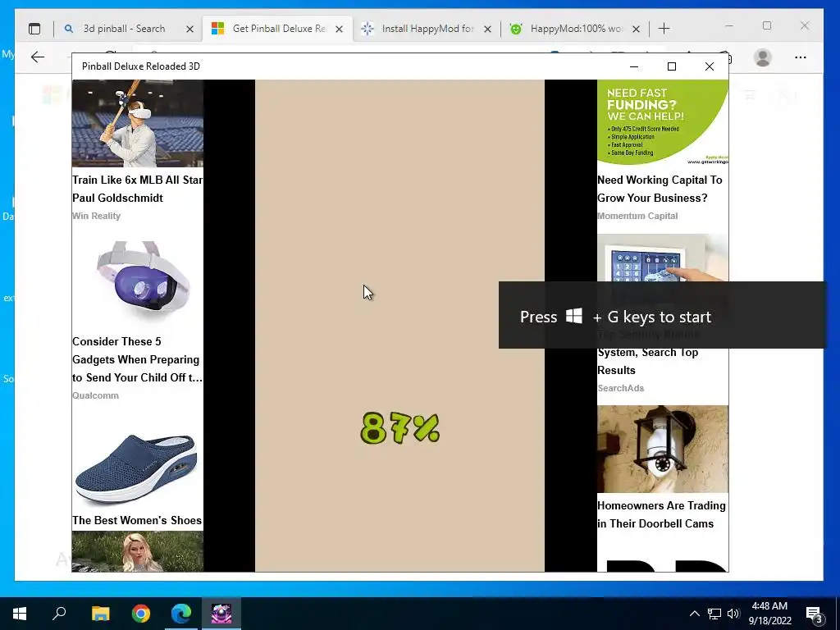Maximize the Pinball Deluxe Reloaded 3D window
The height and width of the screenshot is (630, 840).
(x=672, y=66)
